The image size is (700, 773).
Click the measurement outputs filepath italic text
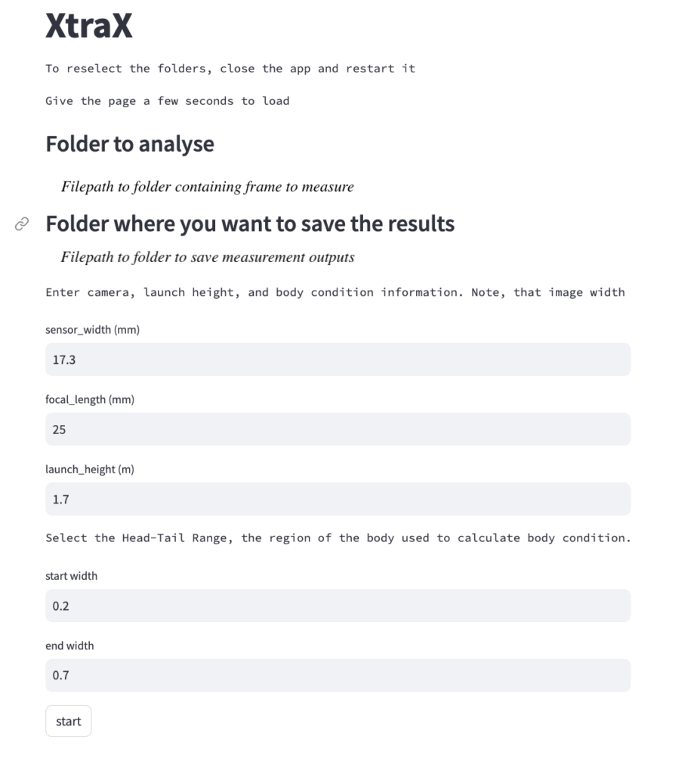point(207,257)
